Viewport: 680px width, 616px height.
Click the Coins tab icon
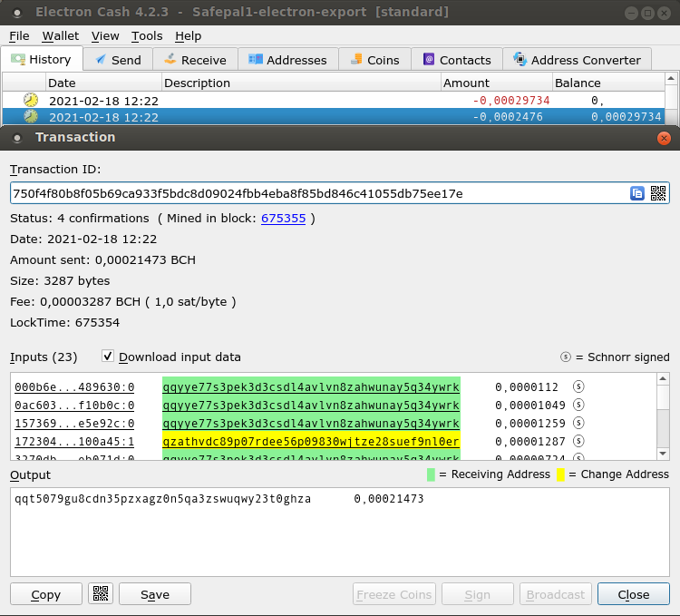tap(356, 59)
